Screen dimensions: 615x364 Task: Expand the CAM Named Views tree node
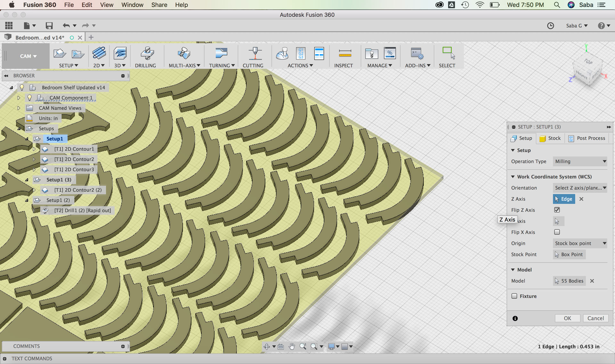tap(19, 108)
